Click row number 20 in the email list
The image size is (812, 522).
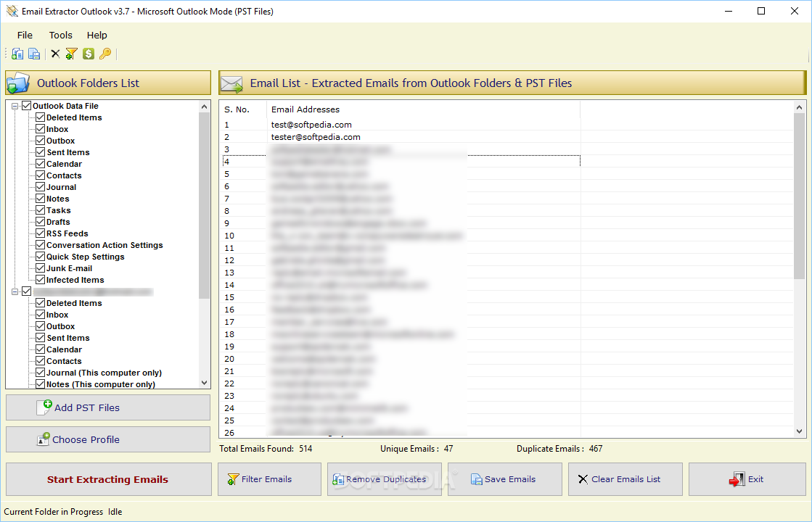tap(229, 359)
